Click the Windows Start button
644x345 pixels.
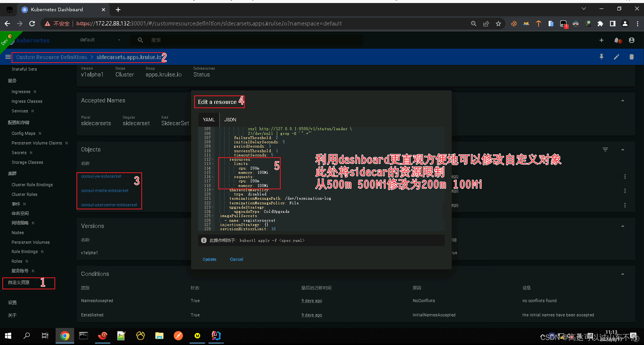8,336
